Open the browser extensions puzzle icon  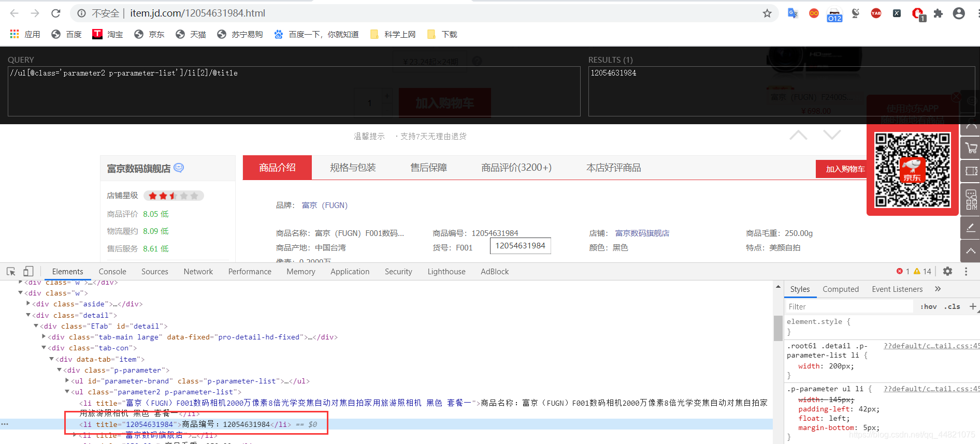tap(938, 13)
